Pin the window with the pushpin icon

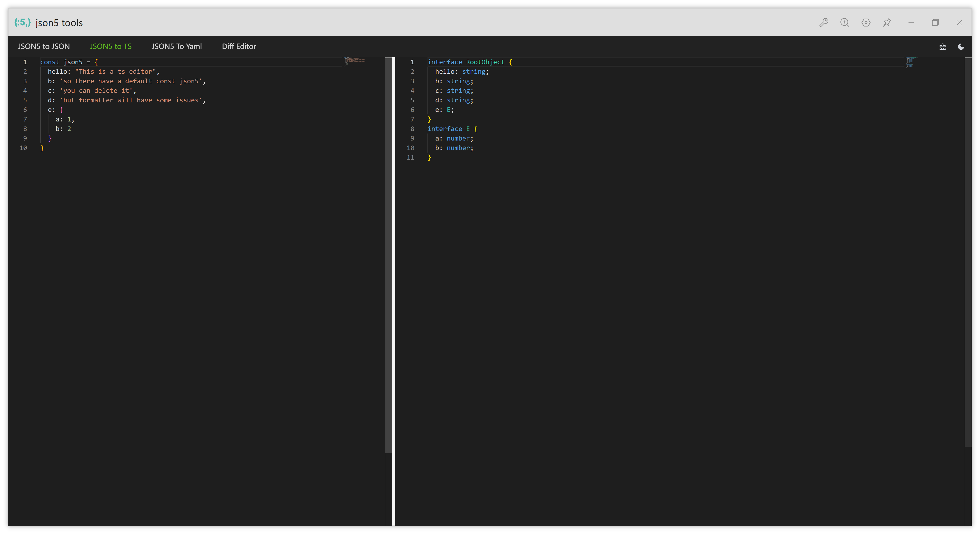point(887,23)
